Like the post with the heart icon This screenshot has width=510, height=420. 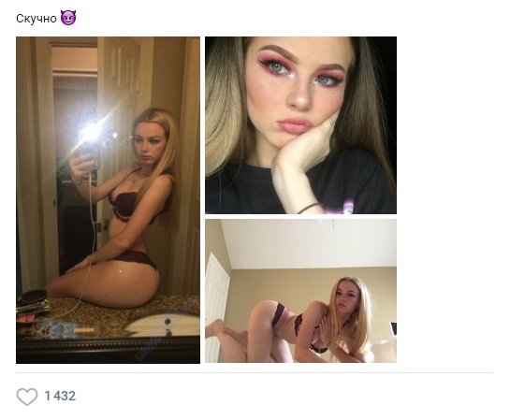coord(27,397)
